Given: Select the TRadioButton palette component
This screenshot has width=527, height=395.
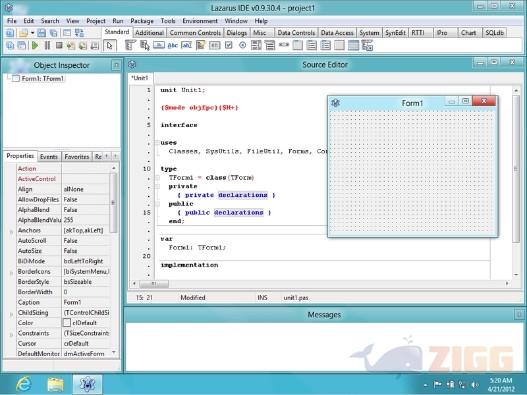Looking at the screenshot, I should coord(242,45).
